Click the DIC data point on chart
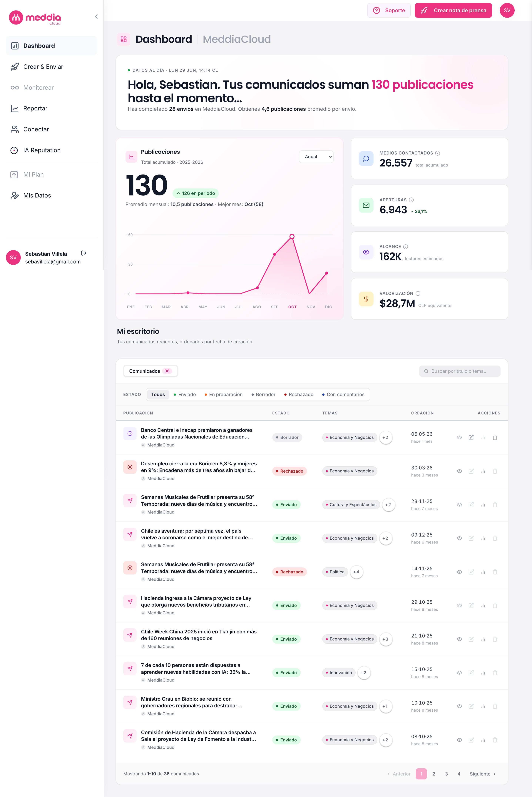This screenshot has width=532, height=797. [x=327, y=273]
